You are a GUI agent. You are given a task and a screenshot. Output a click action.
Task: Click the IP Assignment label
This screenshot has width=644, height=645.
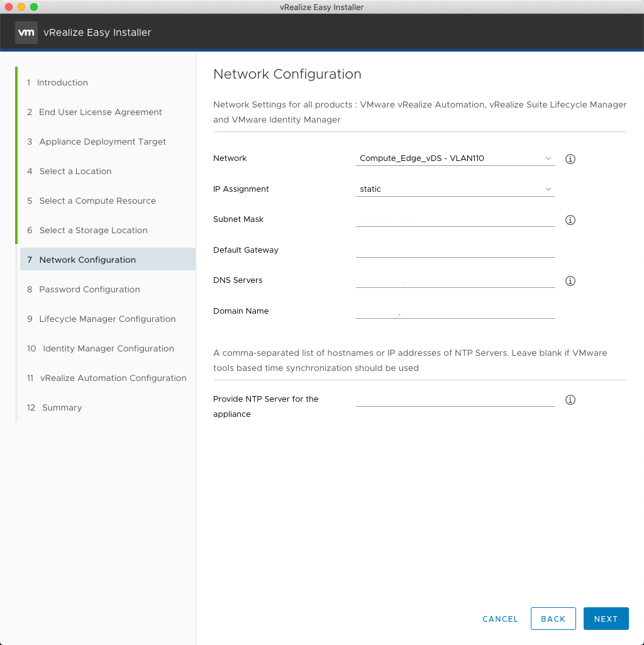(x=241, y=189)
